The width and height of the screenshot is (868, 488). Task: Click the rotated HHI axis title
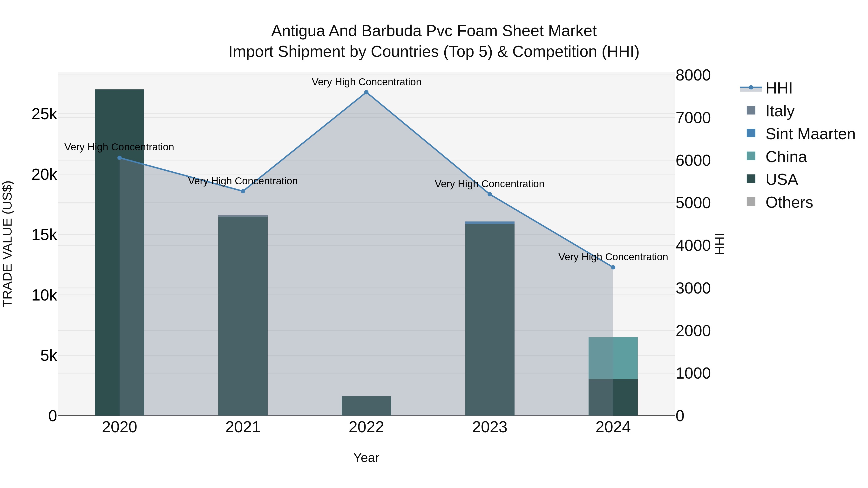point(719,244)
